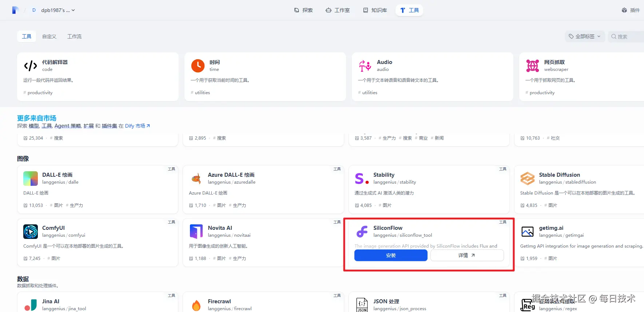Screen dimensions: 644x312
Task: Click the JSON 处理 file icon
Action: [x=362, y=305]
